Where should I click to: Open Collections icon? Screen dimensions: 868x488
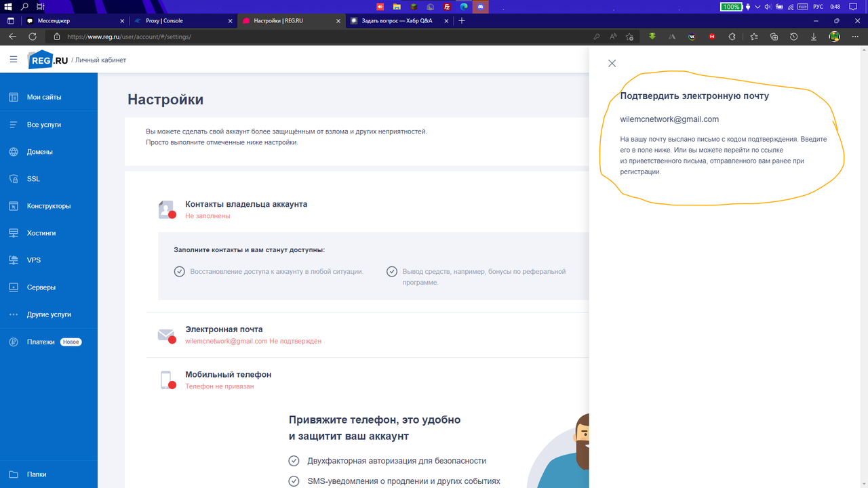tap(774, 37)
